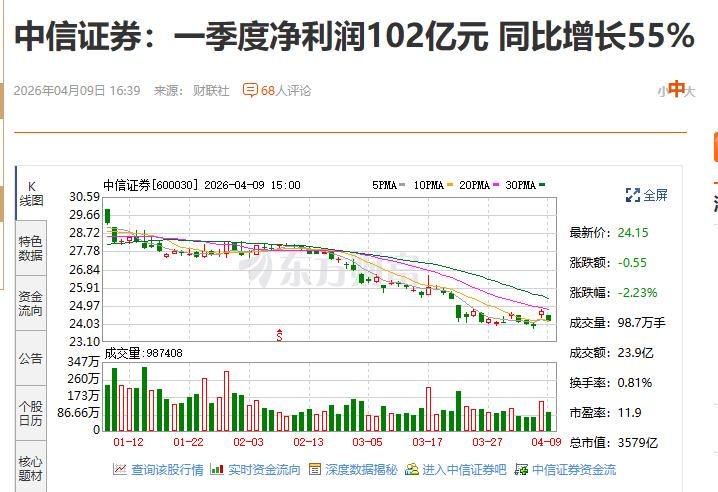Viewport: 718px width, 492px height.
Task: Open 中信证券资金流 link
Action: tap(574, 470)
